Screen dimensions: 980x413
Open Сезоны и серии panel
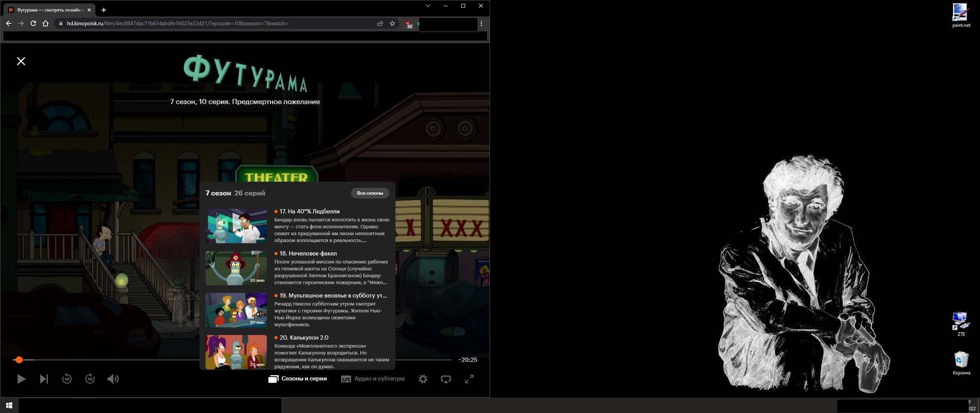click(x=298, y=379)
